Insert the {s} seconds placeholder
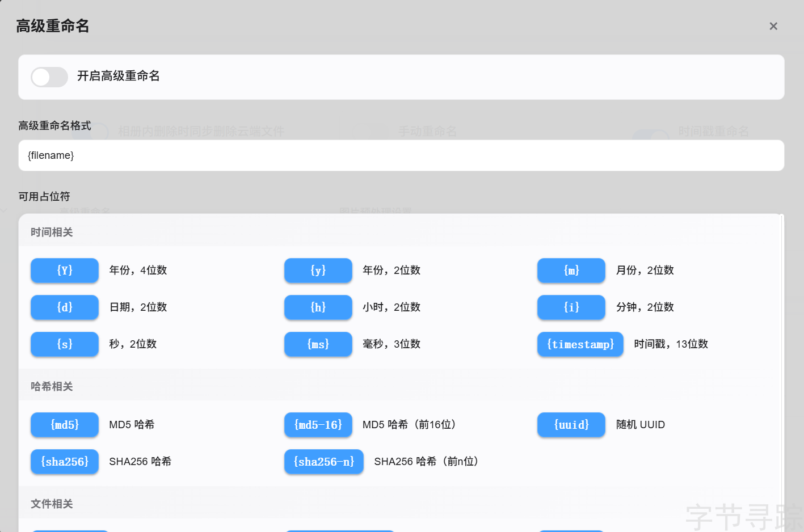The height and width of the screenshot is (532, 804). [65, 344]
